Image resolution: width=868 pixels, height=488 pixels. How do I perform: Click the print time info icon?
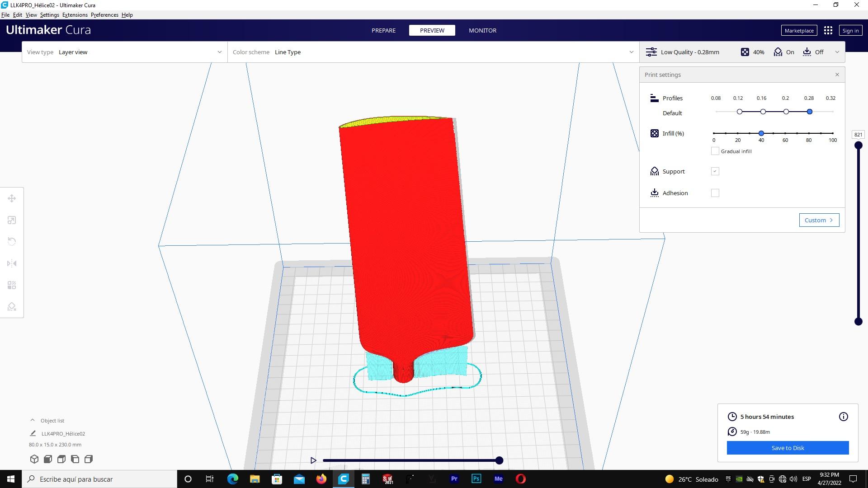pyautogui.click(x=843, y=417)
